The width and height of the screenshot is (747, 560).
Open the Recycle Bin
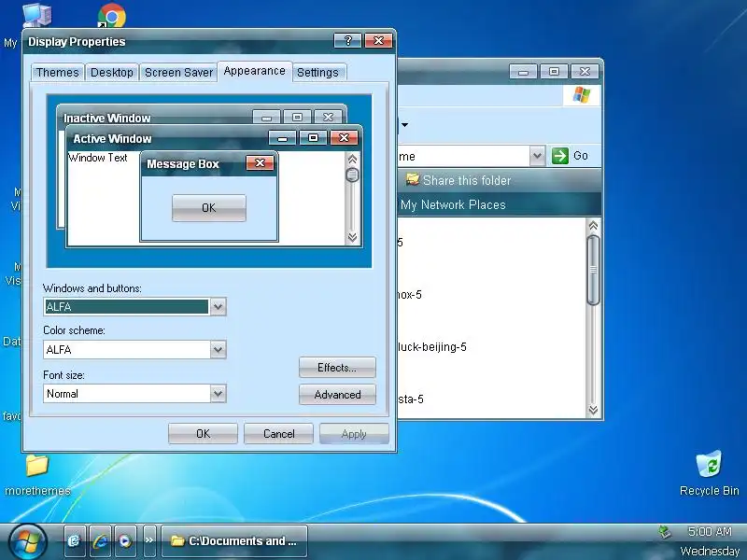click(x=709, y=474)
